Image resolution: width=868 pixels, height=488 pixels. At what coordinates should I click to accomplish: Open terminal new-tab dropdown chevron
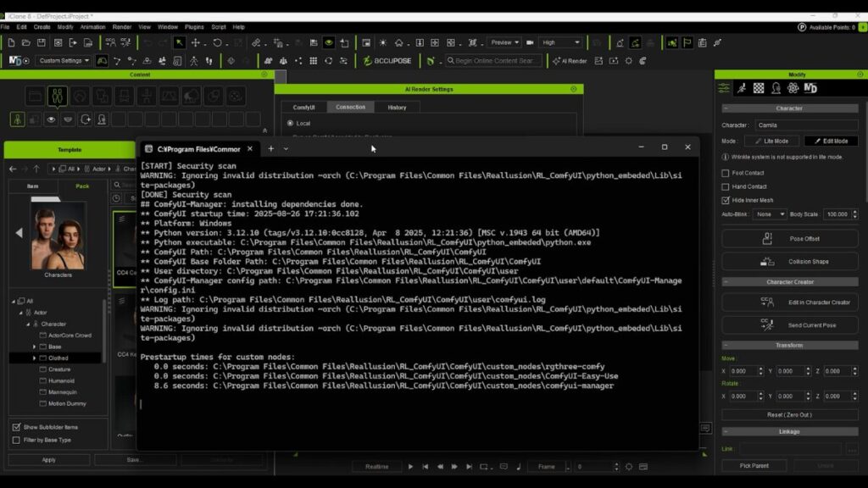pyautogui.click(x=286, y=149)
